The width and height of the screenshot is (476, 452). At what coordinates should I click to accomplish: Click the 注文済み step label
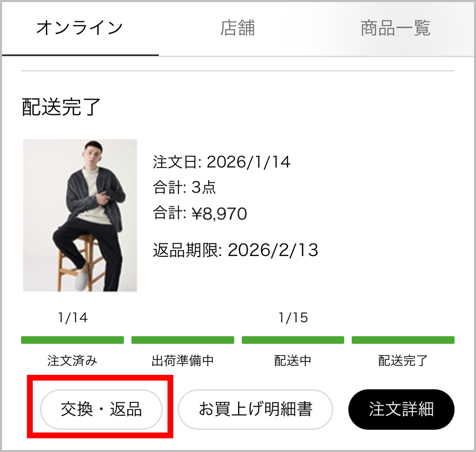point(73,361)
